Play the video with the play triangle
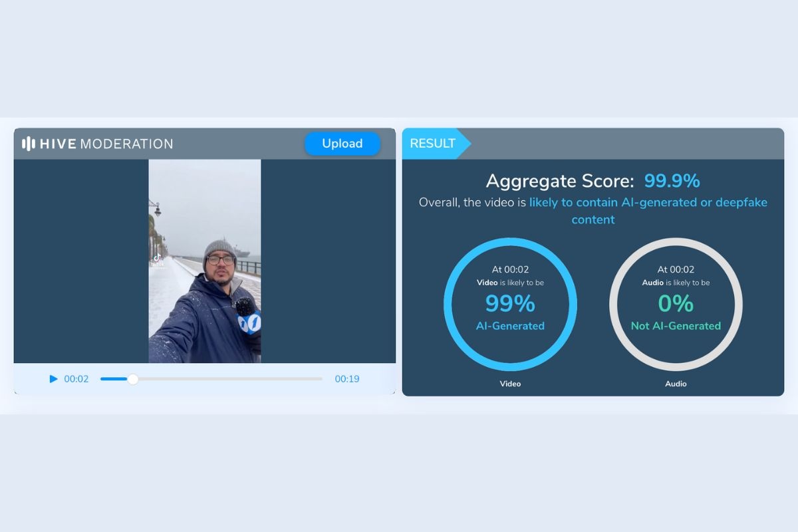This screenshot has height=532, width=798. (53, 379)
